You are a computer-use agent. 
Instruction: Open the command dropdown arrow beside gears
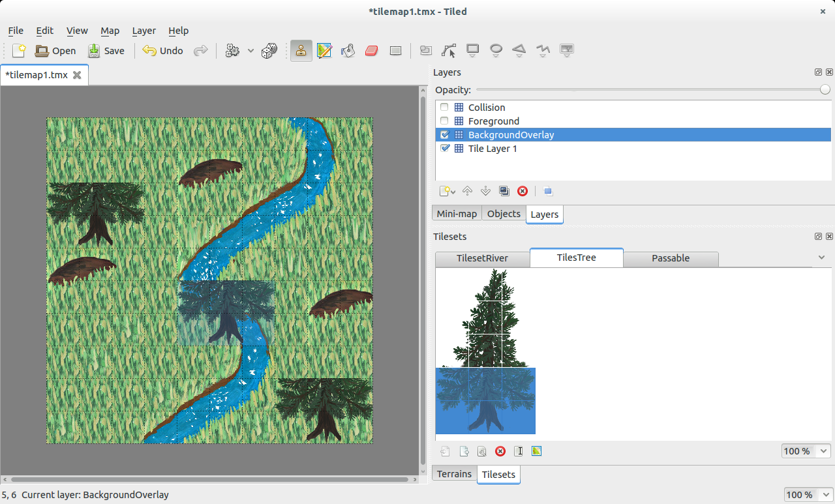[x=250, y=50]
